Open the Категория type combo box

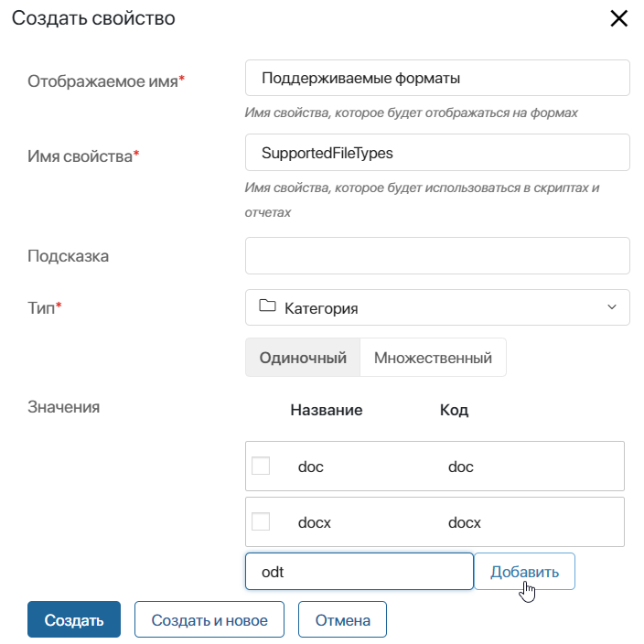click(437, 307)
